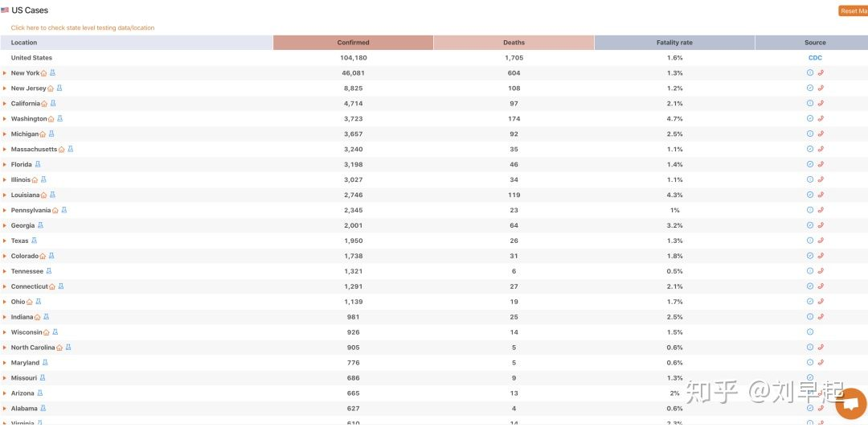Click the blue source icon for New Jersey
The width and height of the screenshot is (868, 428).
[x=809, y=88]
